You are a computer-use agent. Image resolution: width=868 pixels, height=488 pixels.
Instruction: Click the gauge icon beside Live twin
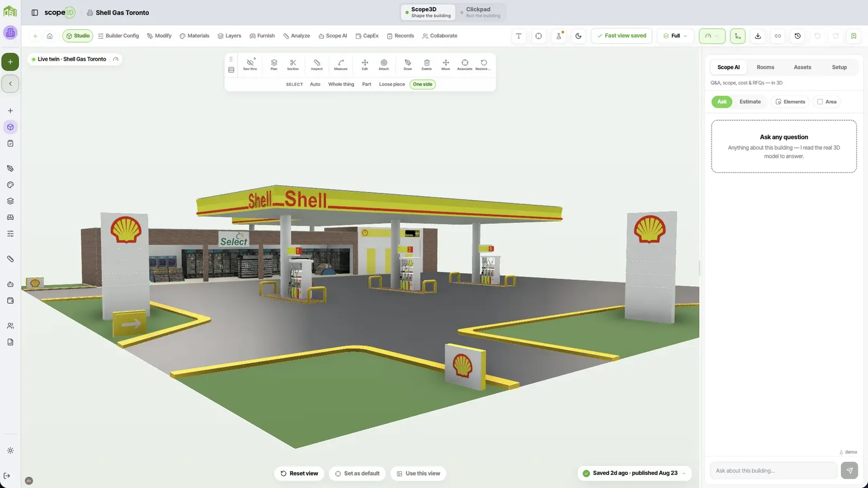tap(116, 59)
